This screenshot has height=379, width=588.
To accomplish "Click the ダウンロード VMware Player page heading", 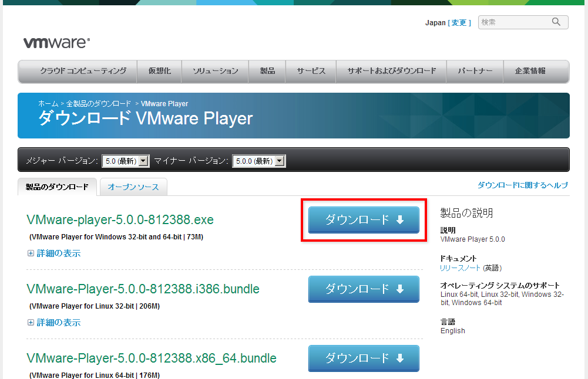I will 146,119.
